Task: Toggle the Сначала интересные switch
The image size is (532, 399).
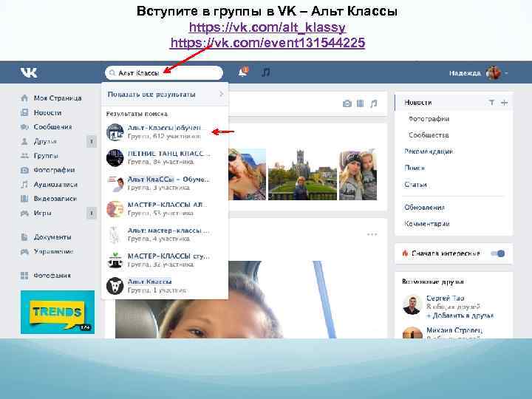Action: [x=498, y=253]
